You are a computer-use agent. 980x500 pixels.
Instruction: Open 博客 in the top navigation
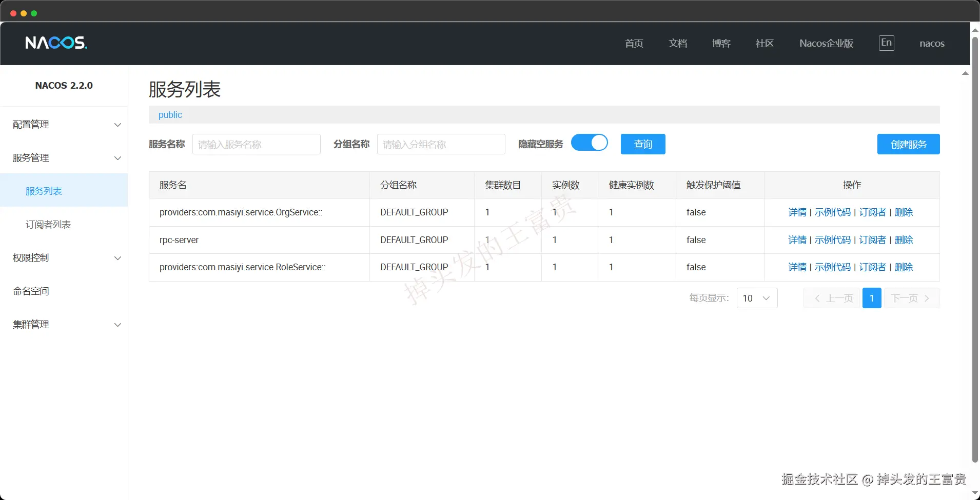pyautogui.click(x=721, y=44)
